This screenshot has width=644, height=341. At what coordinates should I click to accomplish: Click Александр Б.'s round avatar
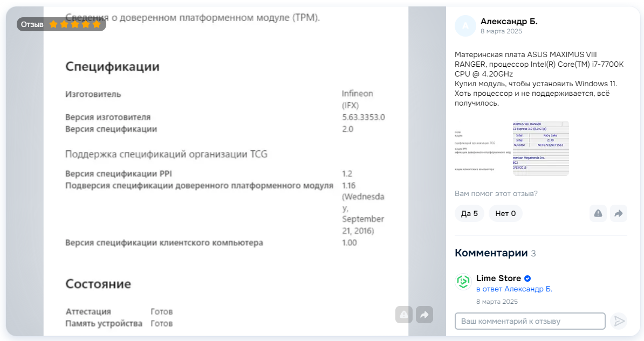click(465, 26)
